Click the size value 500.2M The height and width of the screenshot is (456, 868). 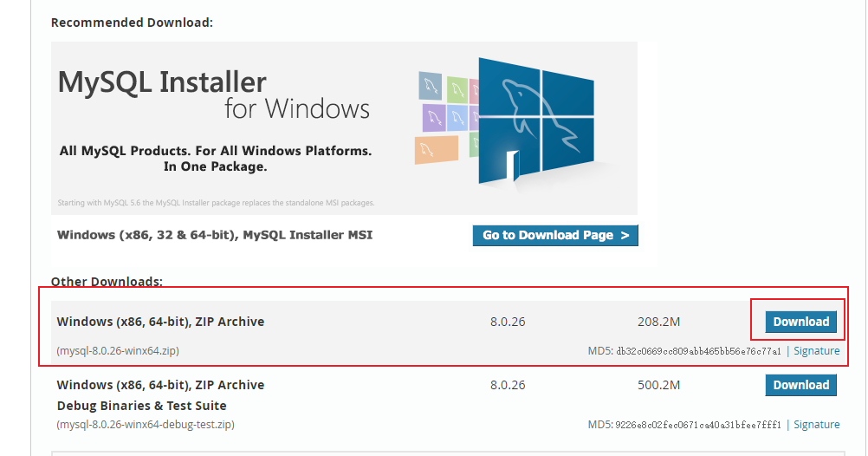coord(658,385)
